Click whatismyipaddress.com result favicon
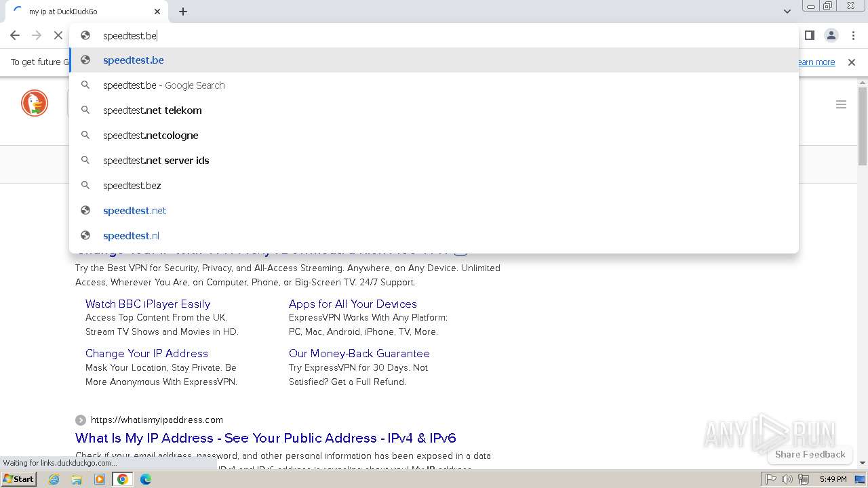868x488 pixels. (x=81, y=420)
